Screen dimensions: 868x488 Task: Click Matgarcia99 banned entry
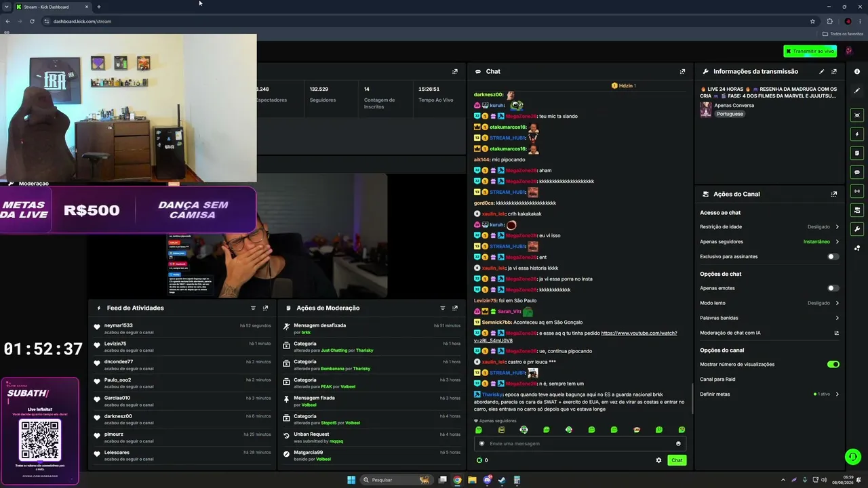(372, 455)
